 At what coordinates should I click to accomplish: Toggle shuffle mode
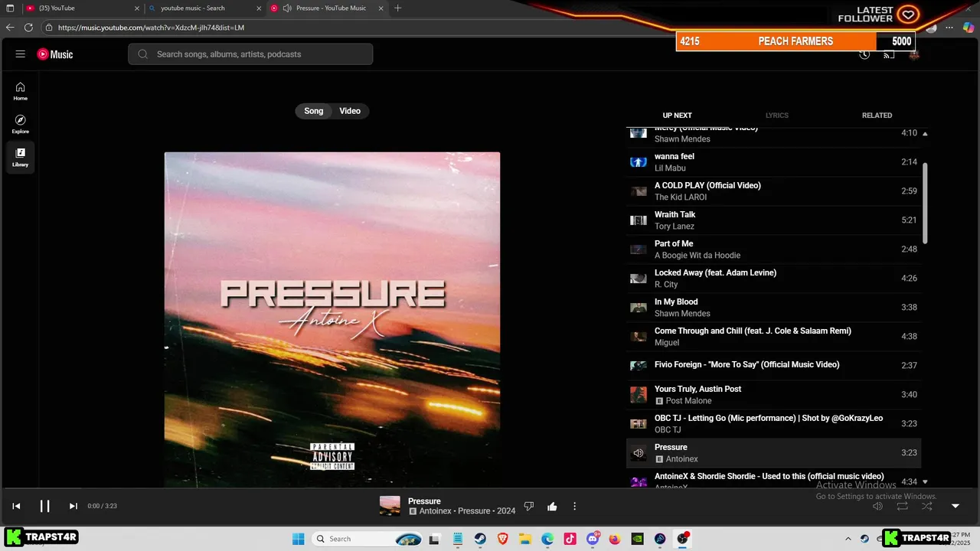pos(927,506)
